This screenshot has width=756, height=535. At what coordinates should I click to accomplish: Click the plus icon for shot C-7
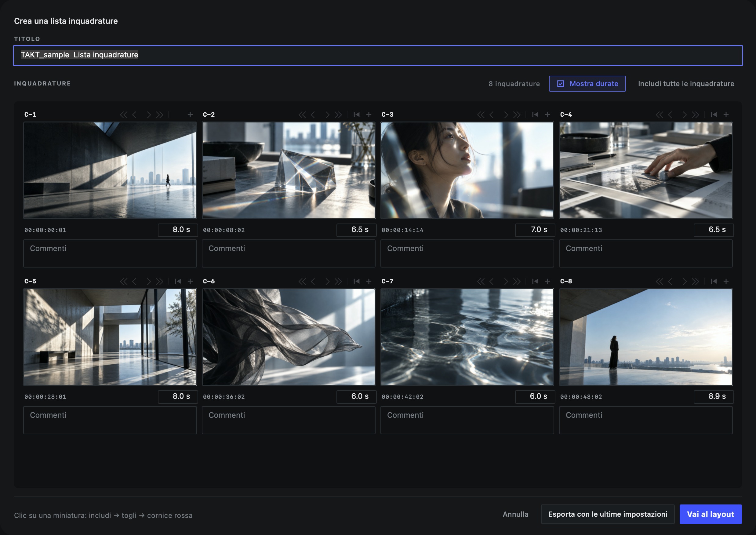click(547, 281)
